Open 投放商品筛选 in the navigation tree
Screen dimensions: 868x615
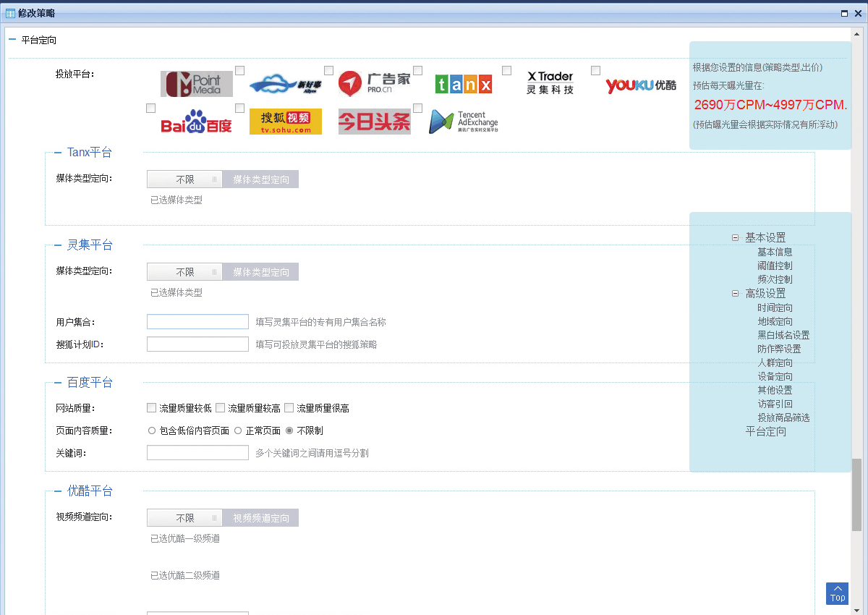point(783,417)
